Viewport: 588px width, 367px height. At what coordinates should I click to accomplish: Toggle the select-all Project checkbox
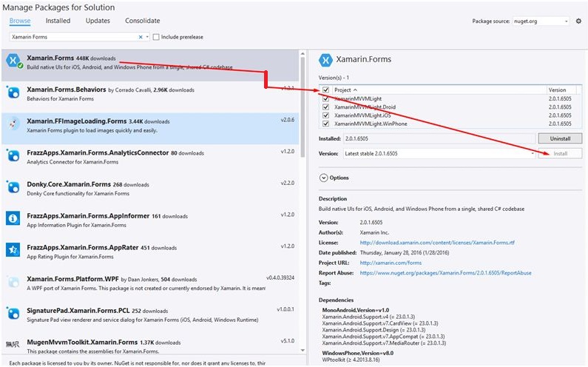pyautogui.click(x=326, y=90)
